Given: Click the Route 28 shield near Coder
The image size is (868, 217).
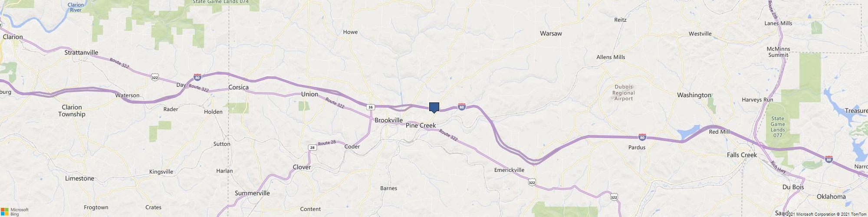Looking at the screenshot, I should point(312,148).
